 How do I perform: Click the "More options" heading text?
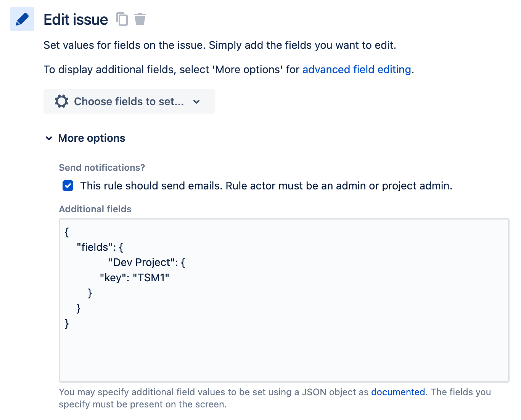pos(92,138)
